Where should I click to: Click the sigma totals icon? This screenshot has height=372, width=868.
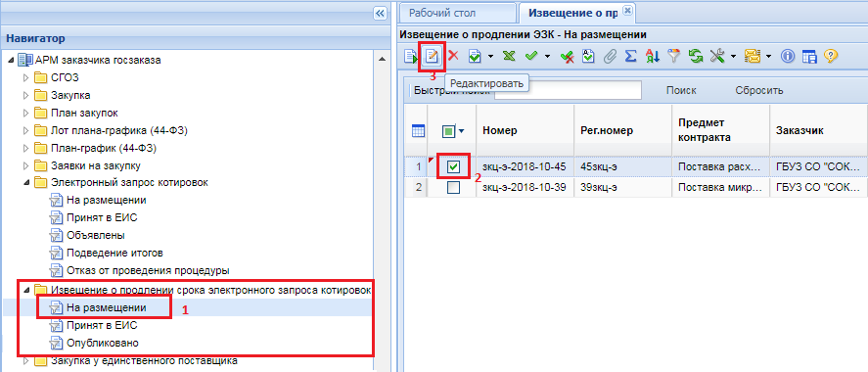tap(630, 56)
